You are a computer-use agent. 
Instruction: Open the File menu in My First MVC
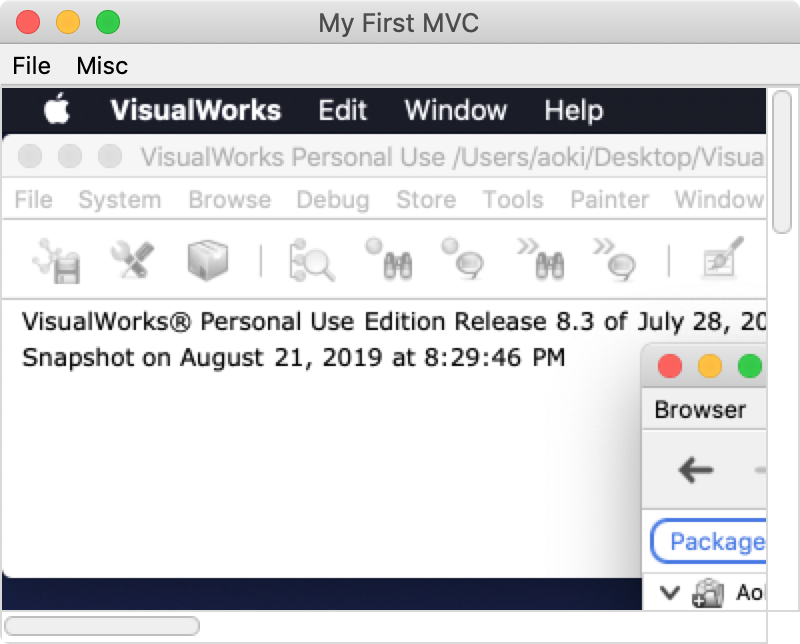(x=32, y=66)
